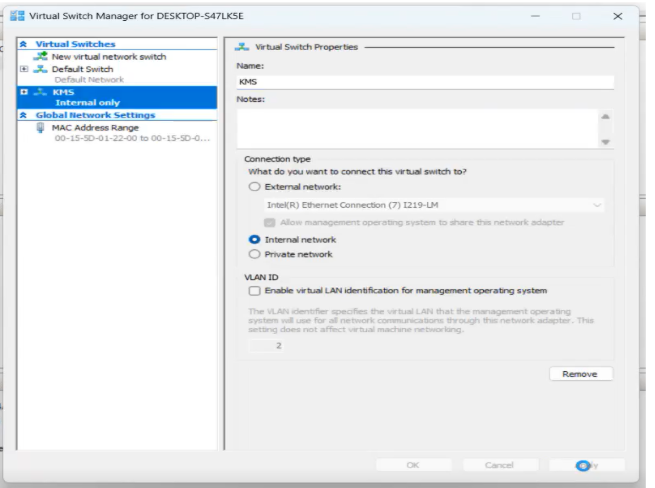
Task: Close the Virtual Switch Manager window
Action: coord(618,16)
